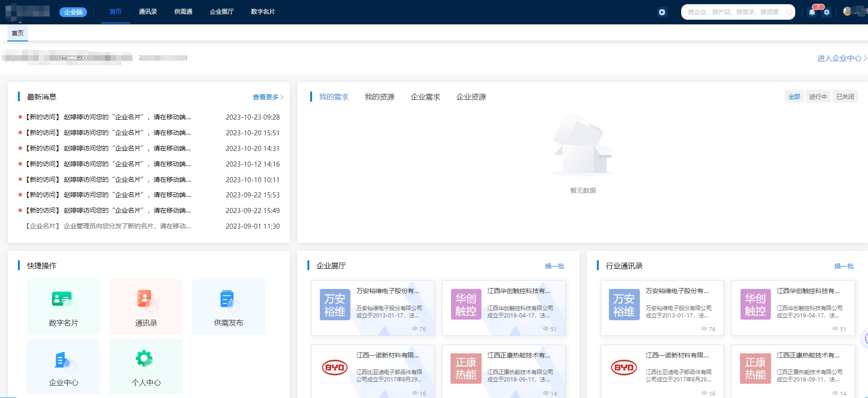Open 江西正康热能技术 title in 行业通讯录

(x=808, y=356)
